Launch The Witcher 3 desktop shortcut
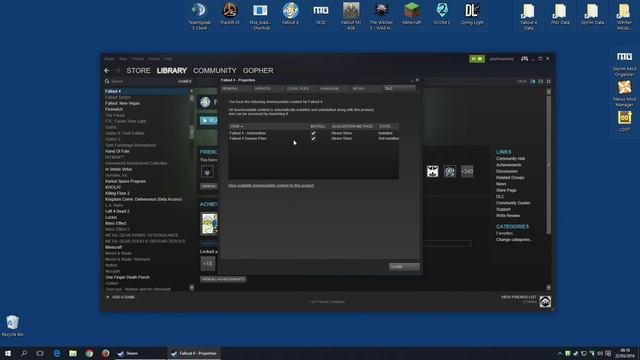The image size is (640, 360). coord(381,16)
